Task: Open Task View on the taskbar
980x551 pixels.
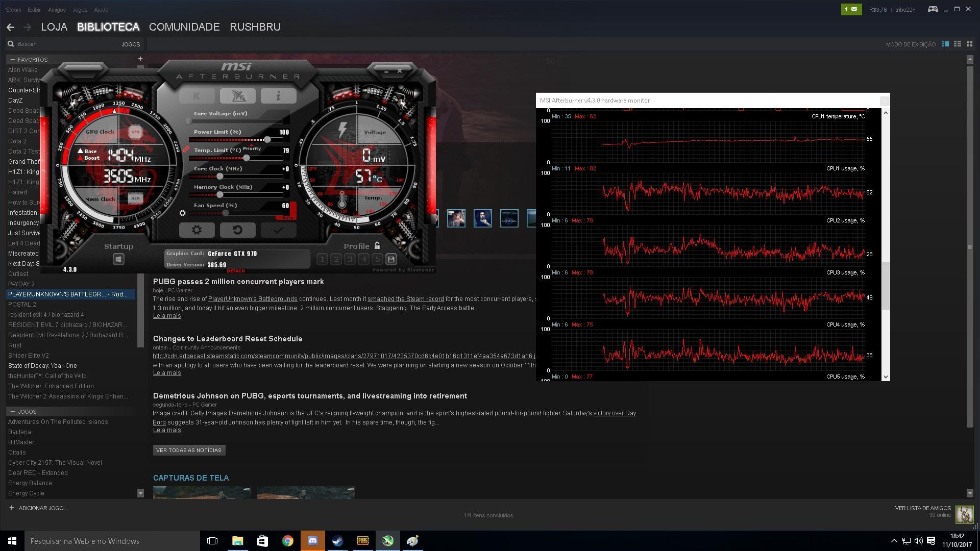Action: [212, 541]
